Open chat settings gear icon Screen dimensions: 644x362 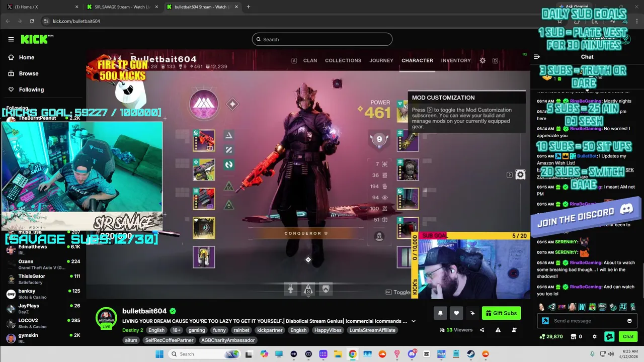pyautogui.click(x=594, y=336)
